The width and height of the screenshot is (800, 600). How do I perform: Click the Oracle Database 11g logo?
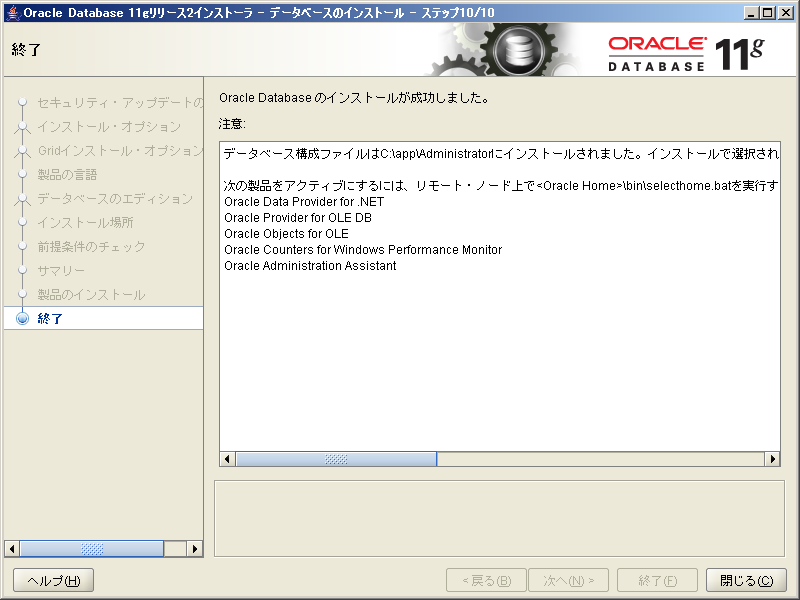point(690,48)
